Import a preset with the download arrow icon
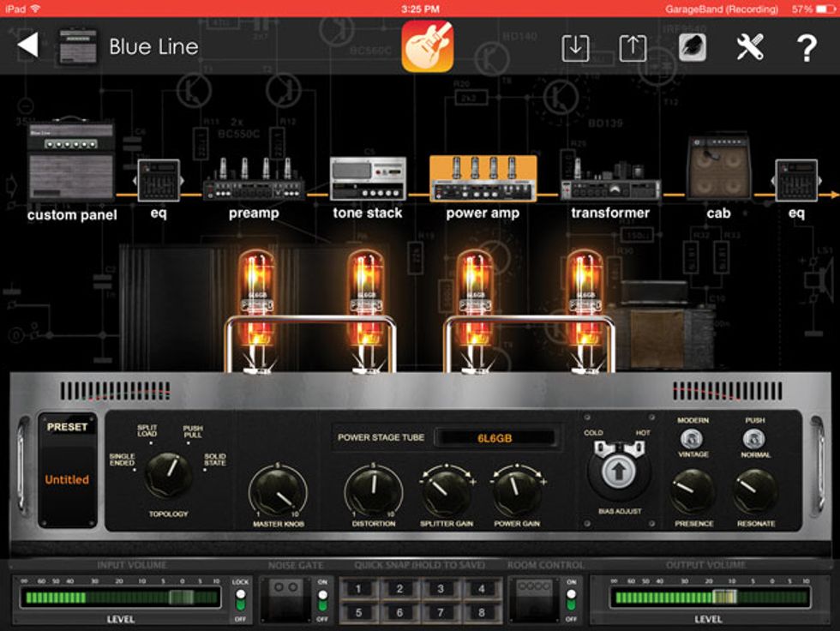840x631 pixels. 576,49
